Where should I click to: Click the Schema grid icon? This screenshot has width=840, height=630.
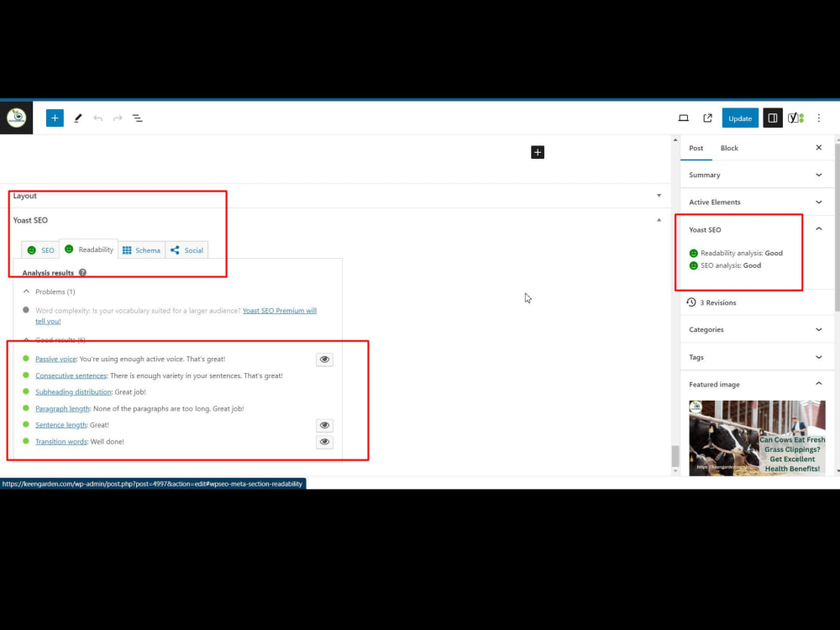127,250
